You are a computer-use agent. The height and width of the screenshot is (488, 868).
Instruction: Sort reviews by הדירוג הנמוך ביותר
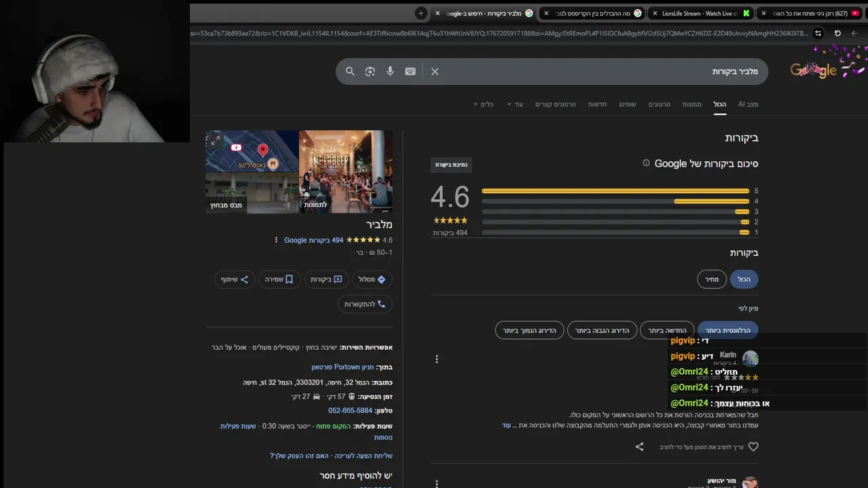pyautogui.click(x=530, y=330)
